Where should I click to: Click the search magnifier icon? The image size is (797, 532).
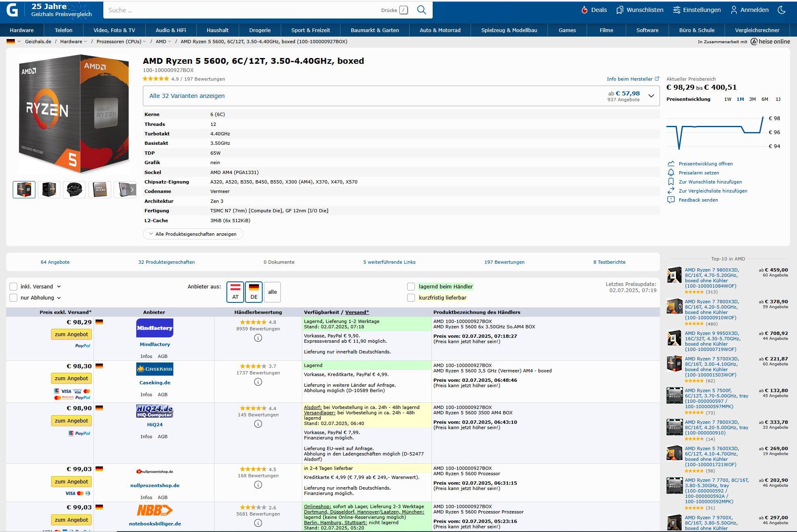pos(421,10)
